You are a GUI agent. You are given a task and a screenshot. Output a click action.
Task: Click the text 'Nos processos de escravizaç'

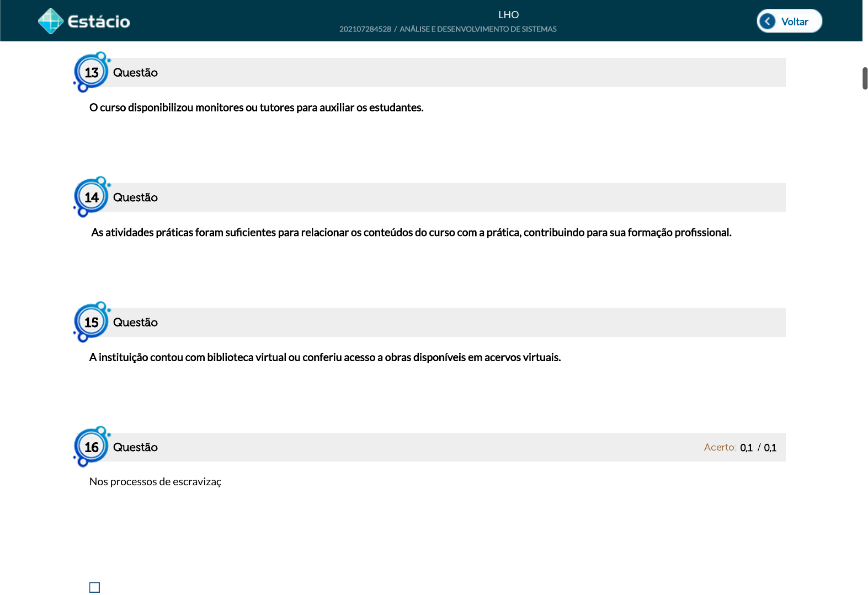coord(155,482)
